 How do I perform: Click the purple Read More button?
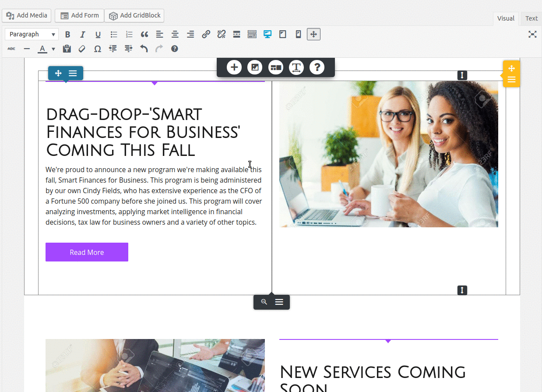pos(87,252)
